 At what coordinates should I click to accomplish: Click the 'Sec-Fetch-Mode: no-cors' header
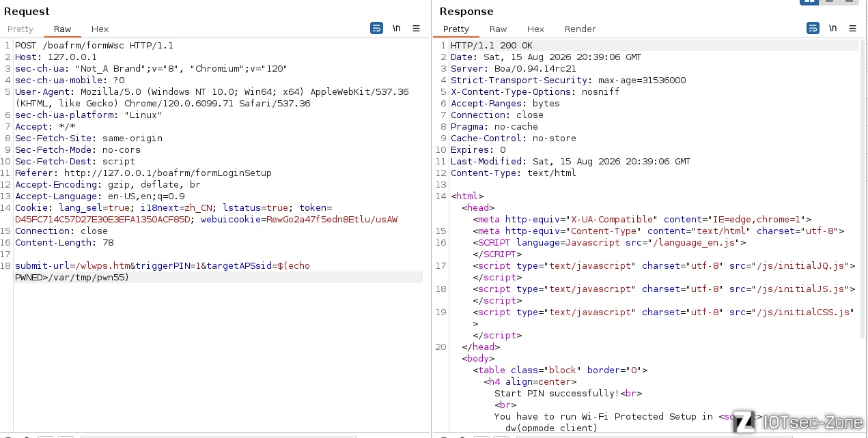point(78,150)
